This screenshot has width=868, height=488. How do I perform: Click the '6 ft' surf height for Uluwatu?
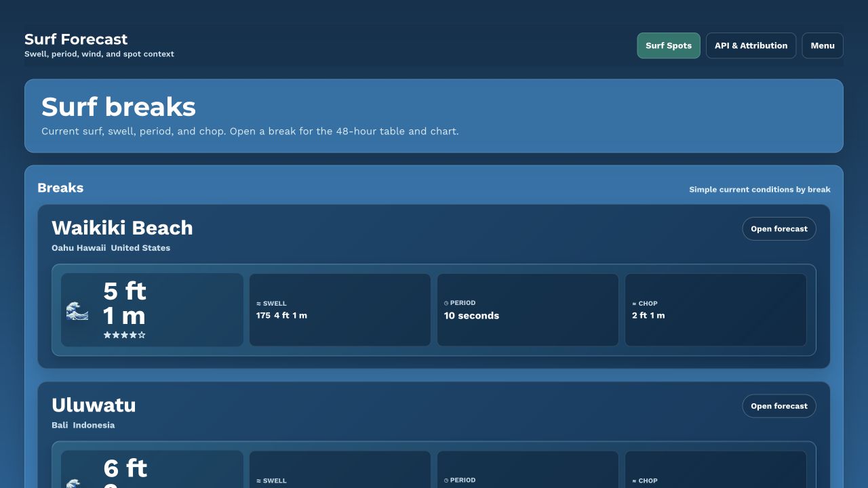(x=125, y=468)
